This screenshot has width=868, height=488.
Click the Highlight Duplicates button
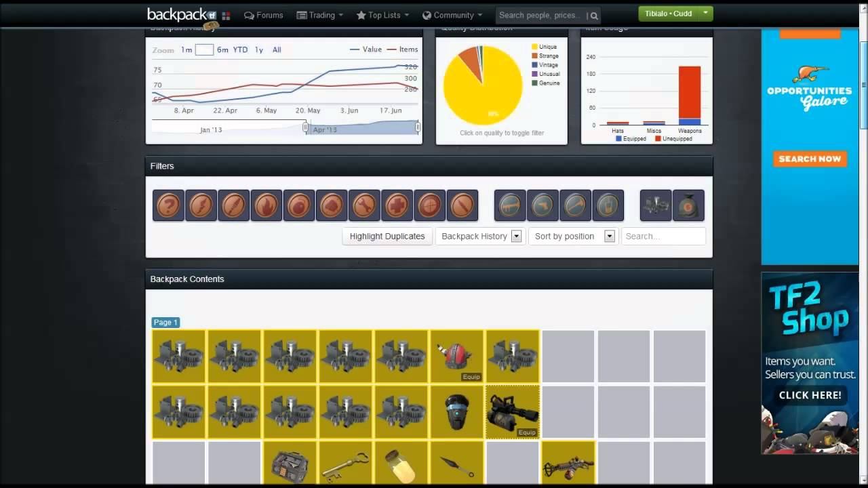387,237
